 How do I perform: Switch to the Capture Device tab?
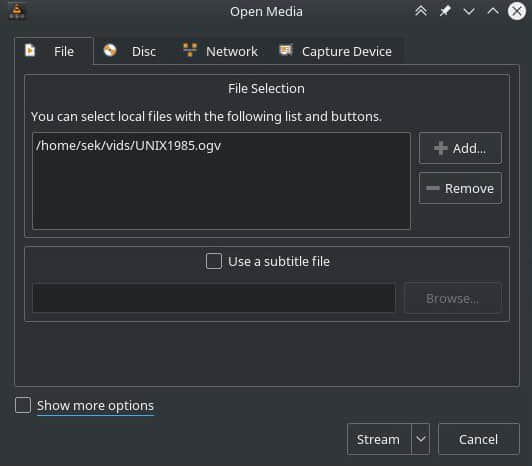click(x=335, y=51)
